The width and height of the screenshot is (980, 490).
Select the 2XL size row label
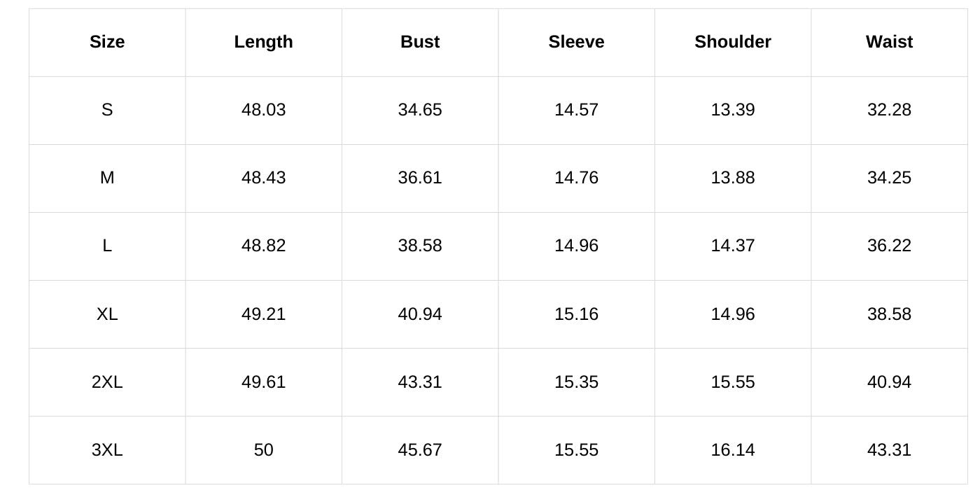(107, 381)
